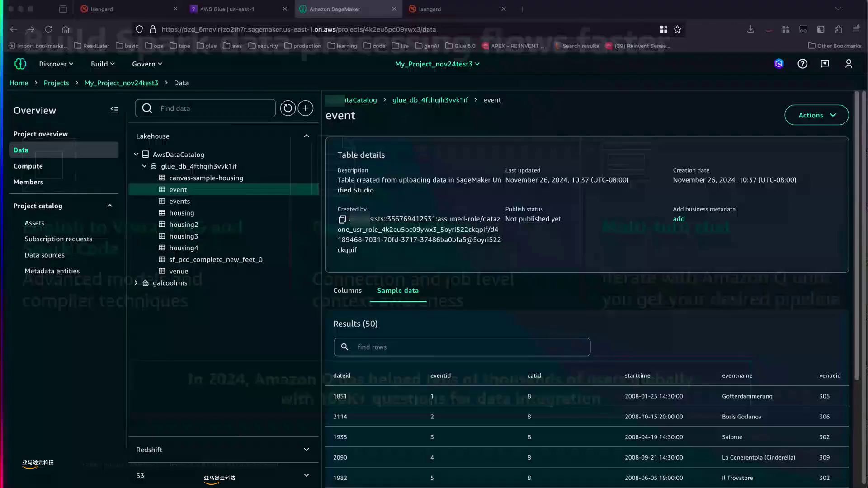The width and height of the screenshot is (868, 488).
Task: Open the Amazon Q assistant icon
Action: 778,64
